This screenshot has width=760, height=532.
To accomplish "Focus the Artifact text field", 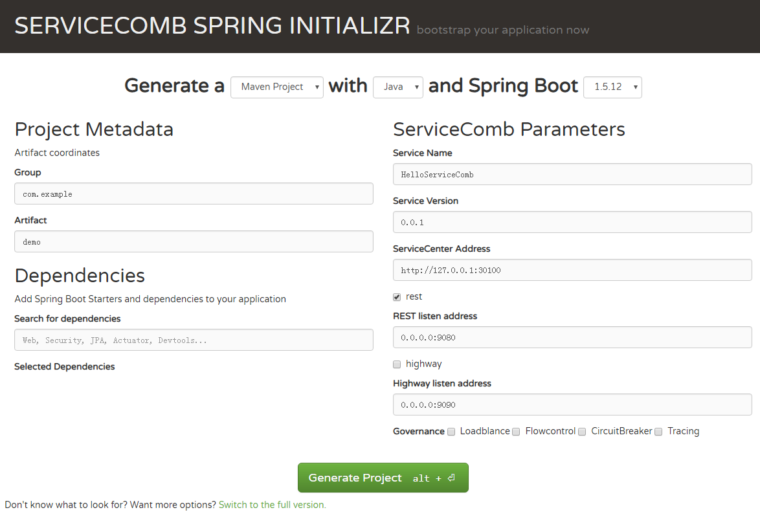I will 194,241.
